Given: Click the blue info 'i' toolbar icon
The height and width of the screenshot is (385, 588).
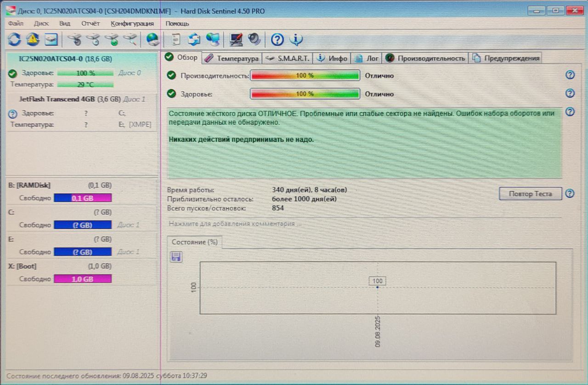Looking at the screenshot, I should (296, 40).
